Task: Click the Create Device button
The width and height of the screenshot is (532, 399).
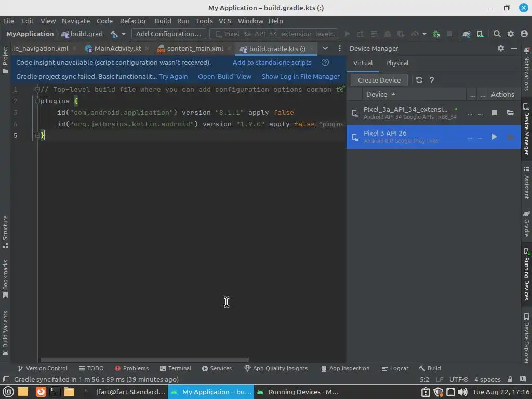Action: click(379, 80)
